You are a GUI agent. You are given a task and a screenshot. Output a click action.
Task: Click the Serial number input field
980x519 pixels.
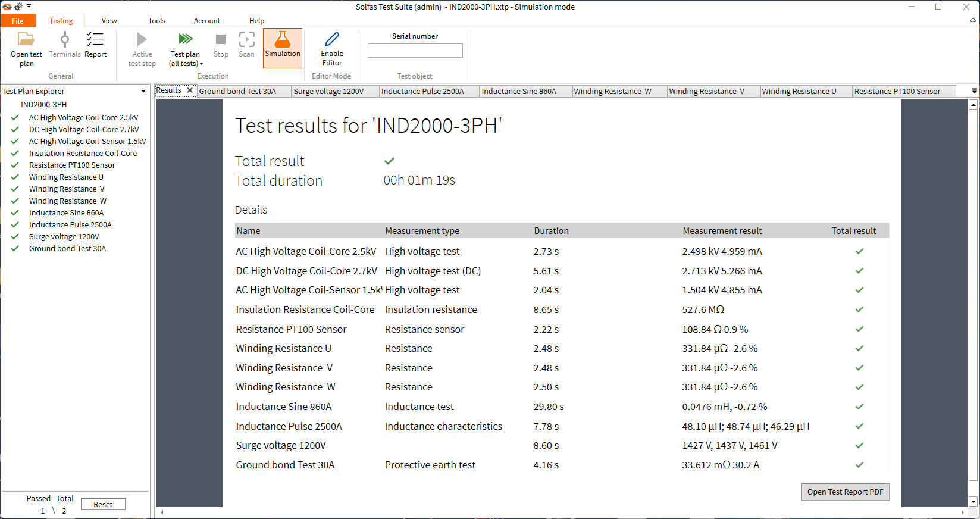pyautogui.click(x=415, y=51)
